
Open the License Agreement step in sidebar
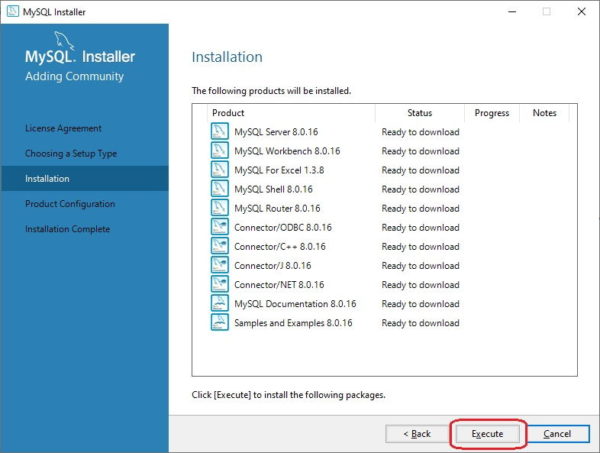coord(63,128)
